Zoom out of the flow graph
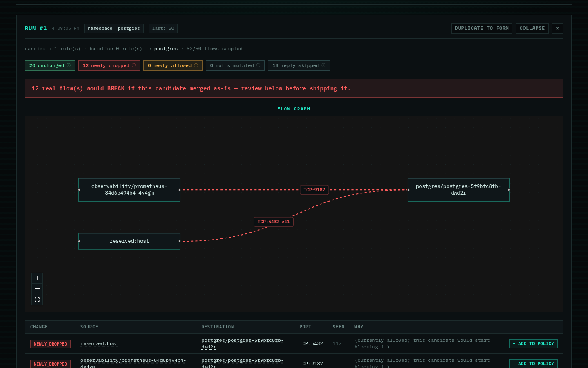The width and height of the screenshot is (588, 368). [x=37, y=289]
